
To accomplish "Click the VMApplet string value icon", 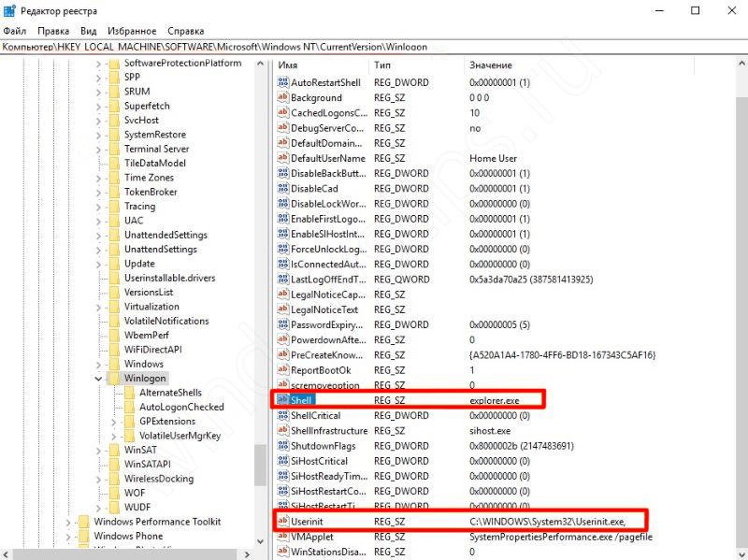I will pos(283,537).
